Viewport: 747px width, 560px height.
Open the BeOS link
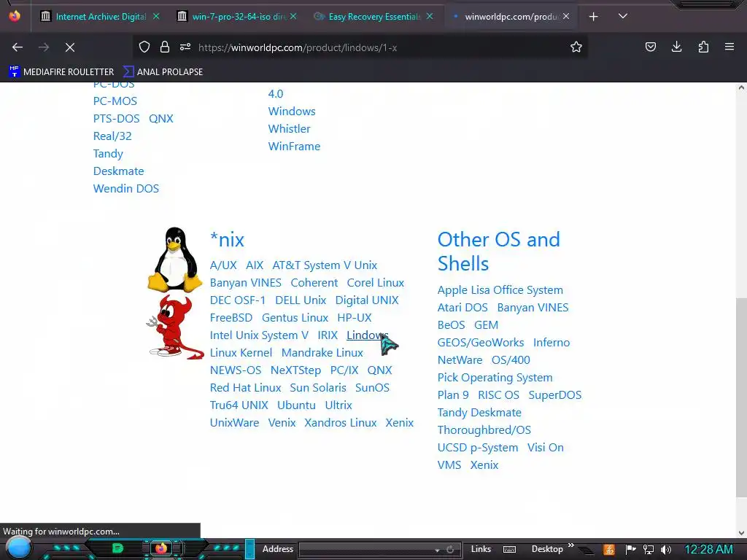point(451,324)
